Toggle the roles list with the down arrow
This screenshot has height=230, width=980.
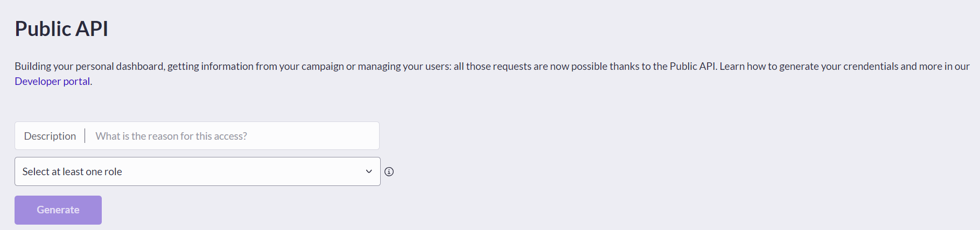[x=369, y=171]
